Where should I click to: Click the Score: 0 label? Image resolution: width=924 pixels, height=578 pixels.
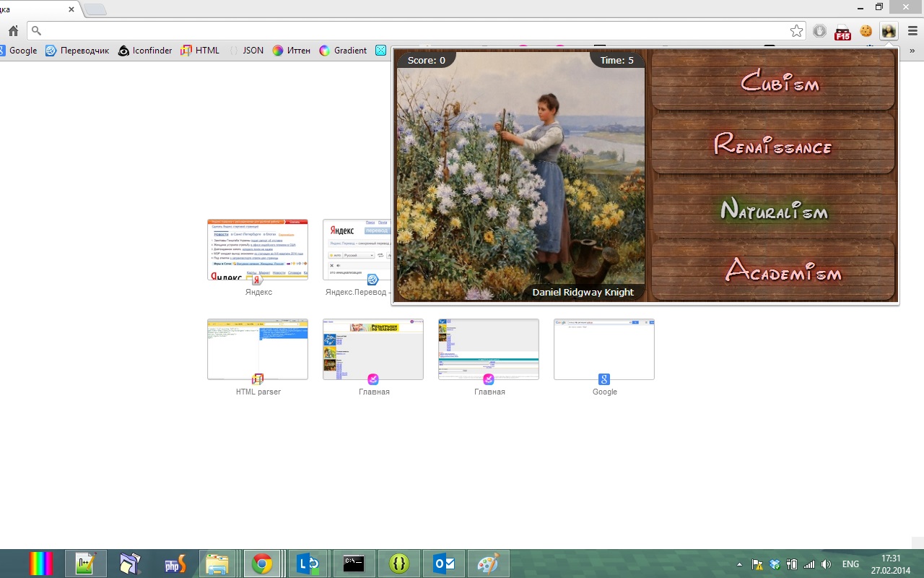pyautogui.click(x=427, y=60)
